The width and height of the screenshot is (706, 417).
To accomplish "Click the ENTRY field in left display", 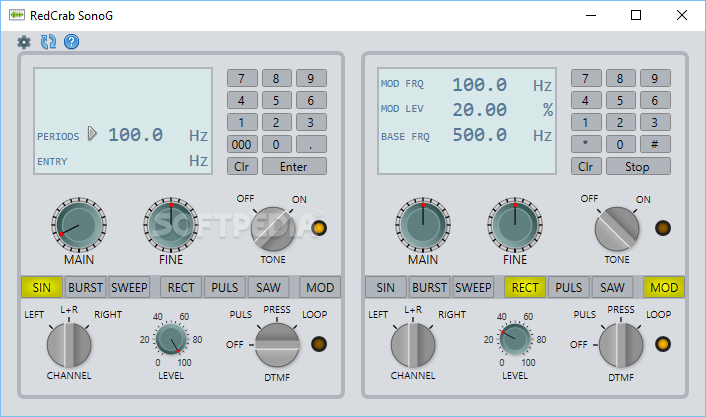I will (x=122, y=161).
